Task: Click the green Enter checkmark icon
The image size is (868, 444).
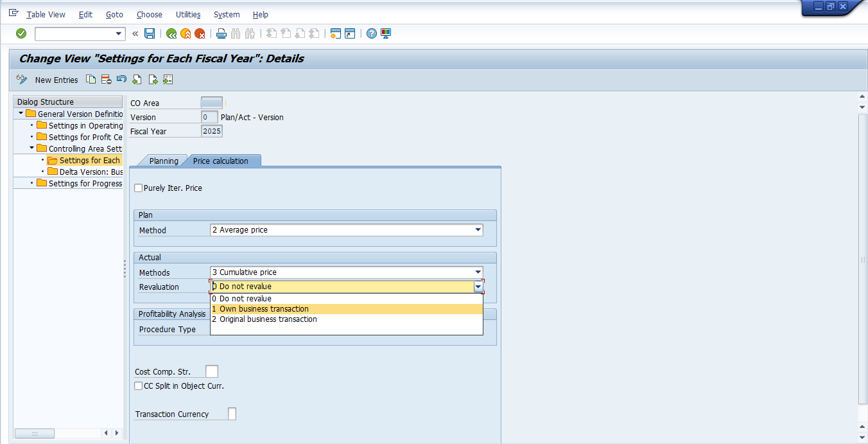Action: (x=21, y=33)
